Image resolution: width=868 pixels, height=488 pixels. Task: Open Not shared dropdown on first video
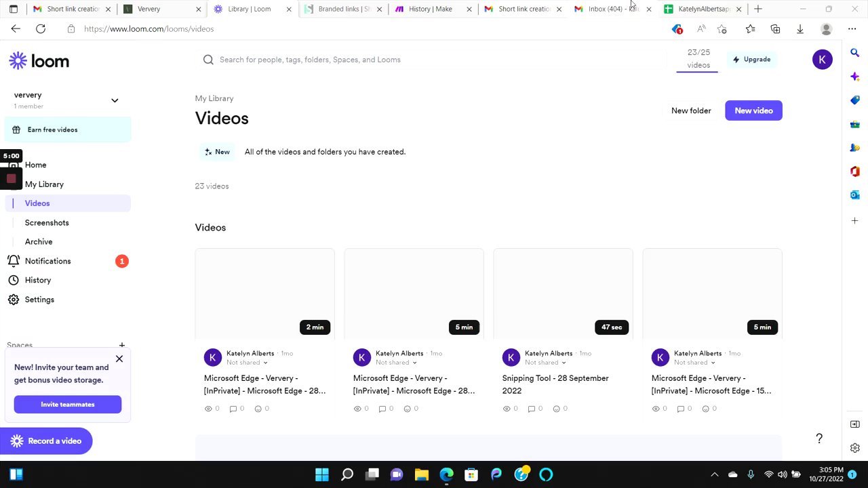pyautogui.click(x=245, y=363)
